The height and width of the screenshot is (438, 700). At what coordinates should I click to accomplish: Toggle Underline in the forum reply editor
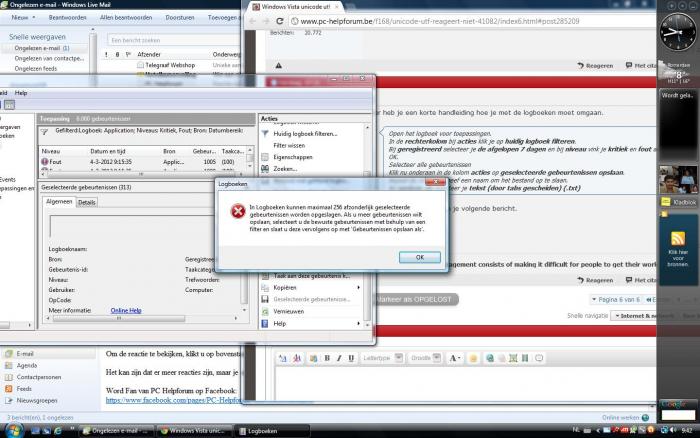pyautogui.click(x=351, y=358)
